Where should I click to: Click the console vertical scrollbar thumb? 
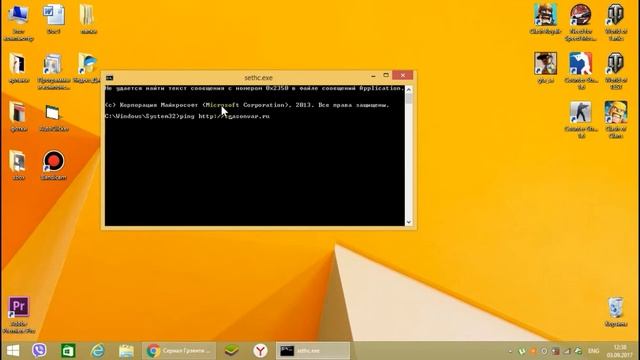(409, 99)
